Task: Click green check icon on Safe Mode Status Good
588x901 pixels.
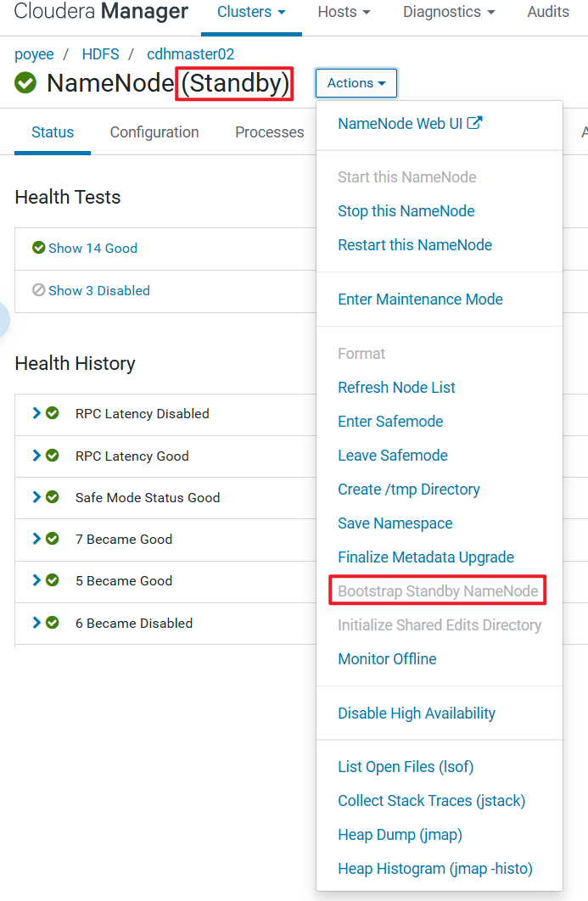Action: coord(53,497)
